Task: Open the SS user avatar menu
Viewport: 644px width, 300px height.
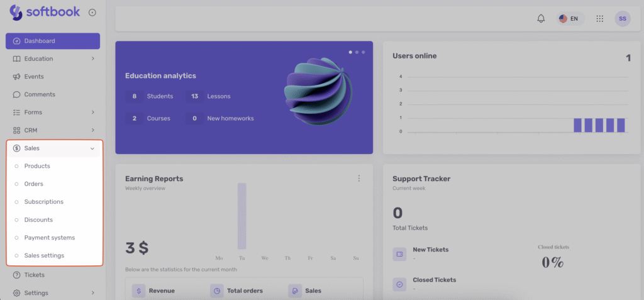Action: tap(622, 18)
